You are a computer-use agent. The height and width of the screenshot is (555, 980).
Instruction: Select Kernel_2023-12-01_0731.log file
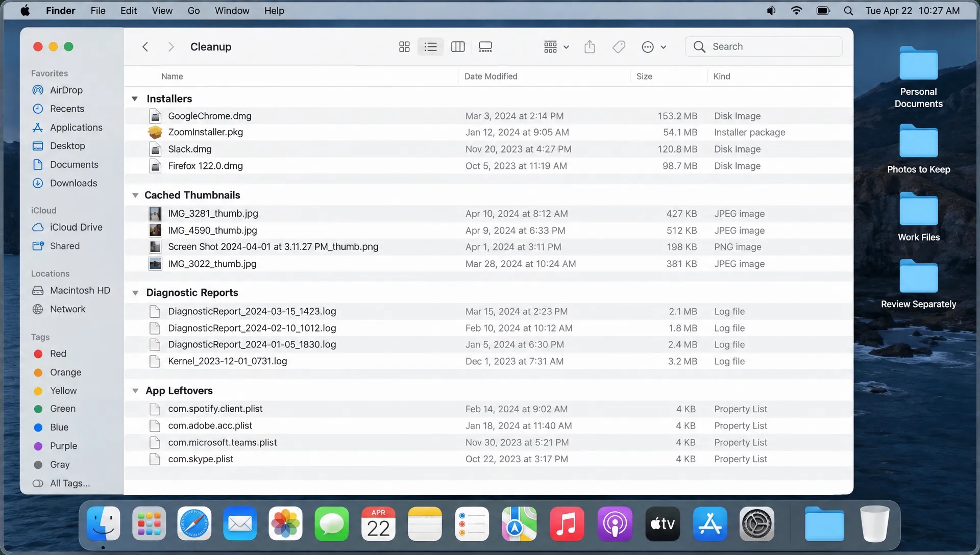[x=488, y=361]
